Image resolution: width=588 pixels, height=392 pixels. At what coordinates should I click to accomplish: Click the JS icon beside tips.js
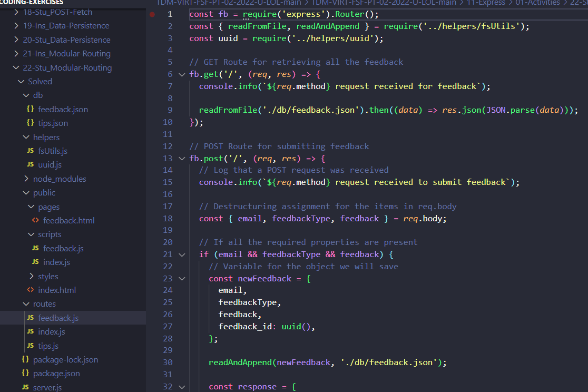coord(31,346)
